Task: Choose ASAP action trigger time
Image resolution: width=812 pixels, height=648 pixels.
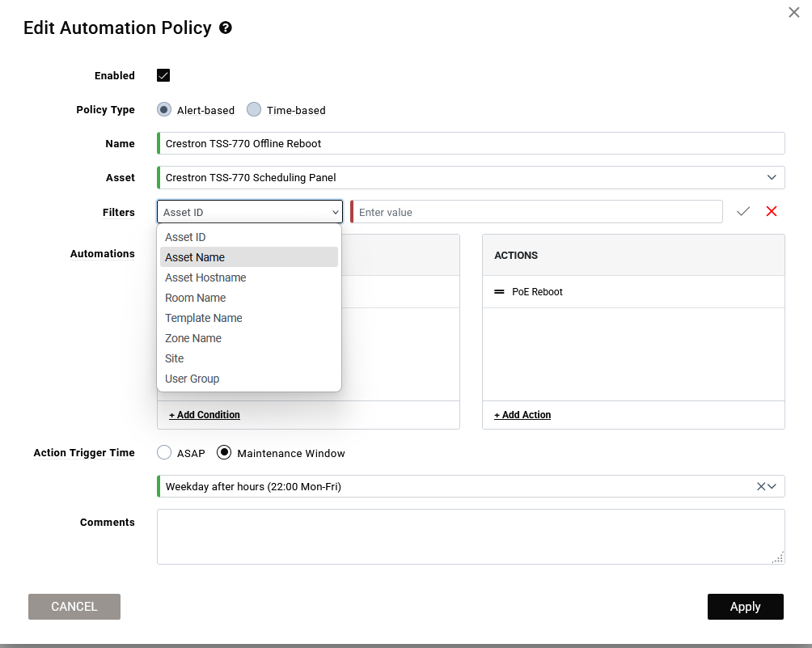Action: tap(164, 453)
